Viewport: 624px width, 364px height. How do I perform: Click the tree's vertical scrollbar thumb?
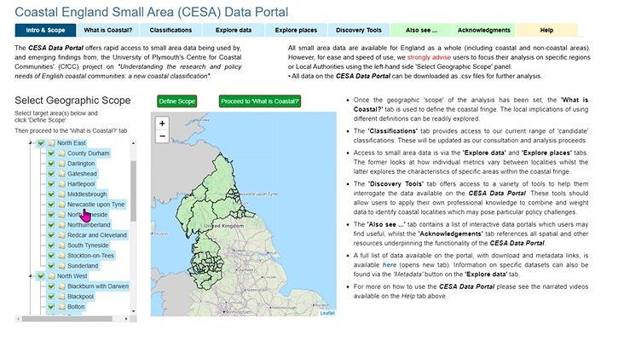click(x=133, y=191)
